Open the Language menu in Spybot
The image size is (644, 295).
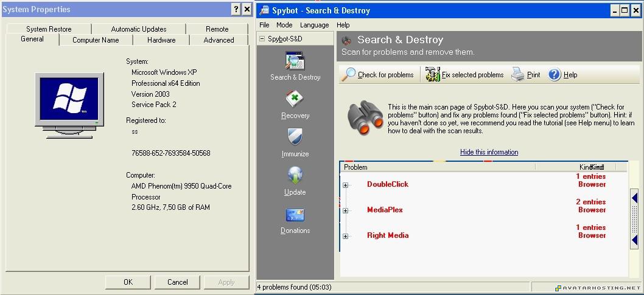pos(314,25)
